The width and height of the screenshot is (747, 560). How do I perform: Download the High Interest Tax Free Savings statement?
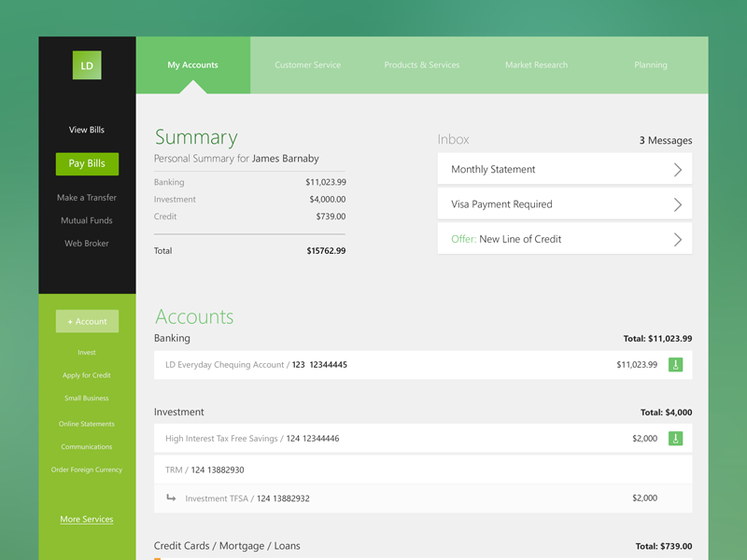click(x=675, y=439)
